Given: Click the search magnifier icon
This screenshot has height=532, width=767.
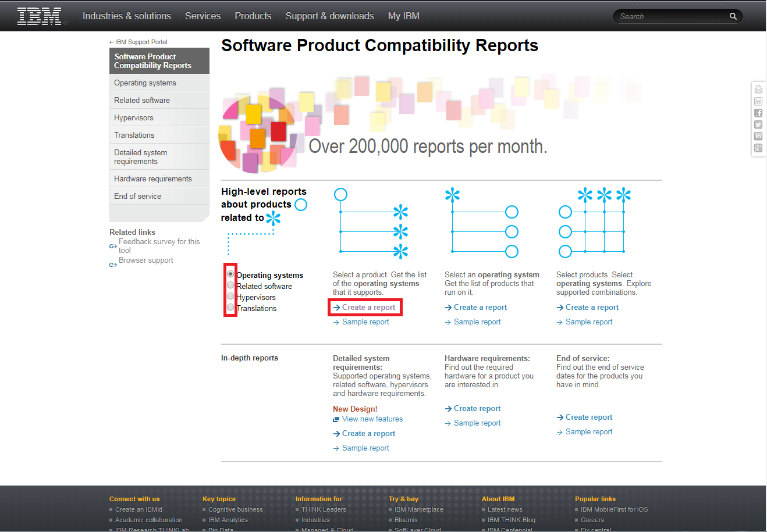Looking at the screenshot, I should (733, 16).
